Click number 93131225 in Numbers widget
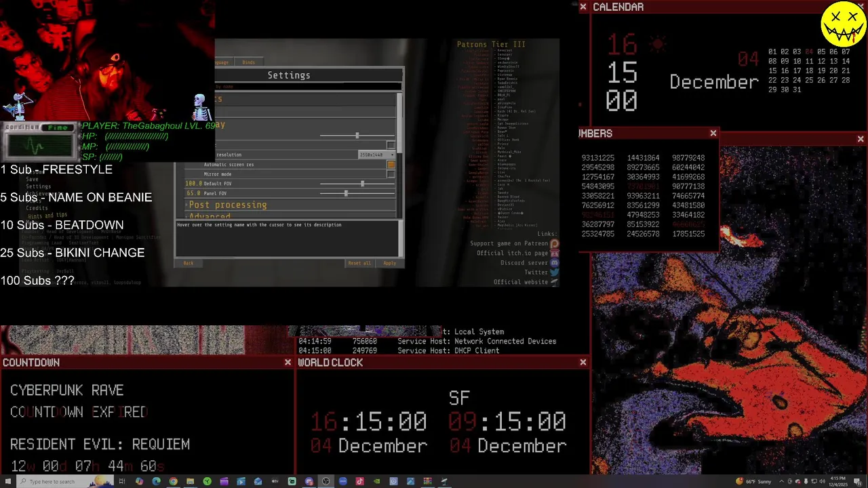Screen dimensions: 868x488 (598, 158)
